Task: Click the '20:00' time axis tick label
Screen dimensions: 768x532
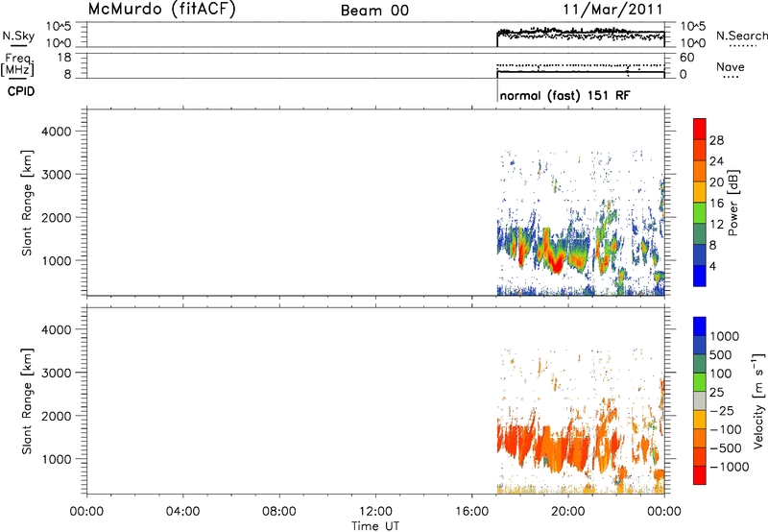Action: pos(568,512)
